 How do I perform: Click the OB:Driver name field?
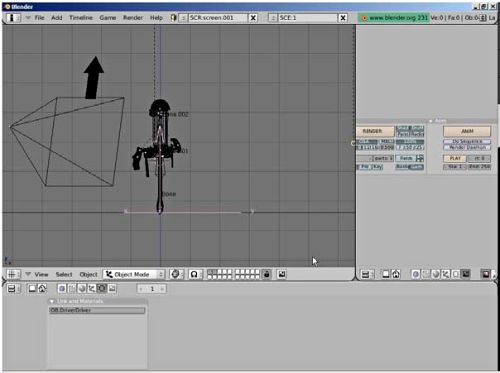[x=97, y=310]
